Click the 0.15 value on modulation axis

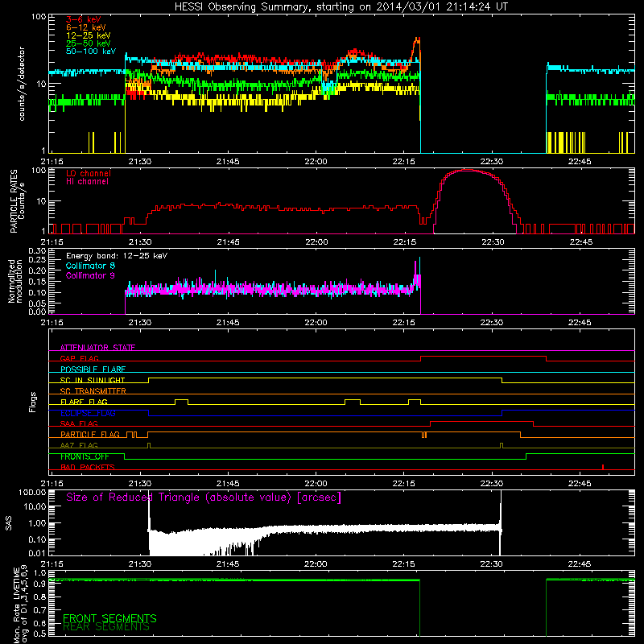pos(37,281)
